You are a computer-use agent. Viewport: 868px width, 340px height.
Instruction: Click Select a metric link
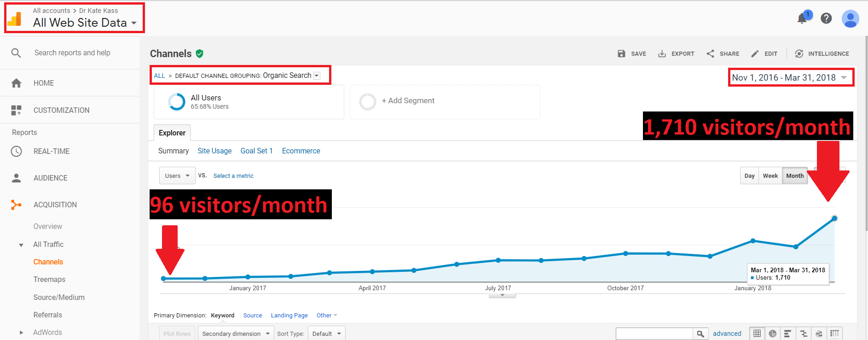[x=233, y=176]
